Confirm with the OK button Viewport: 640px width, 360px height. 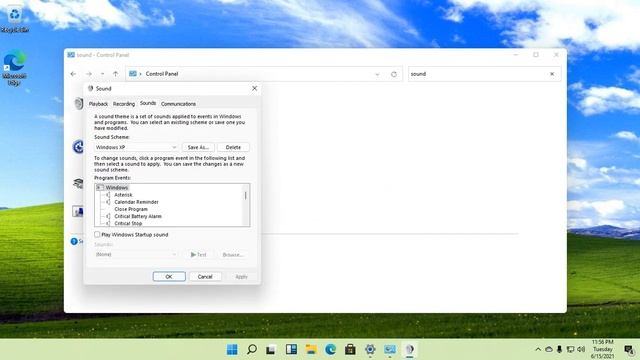point(169,277)
